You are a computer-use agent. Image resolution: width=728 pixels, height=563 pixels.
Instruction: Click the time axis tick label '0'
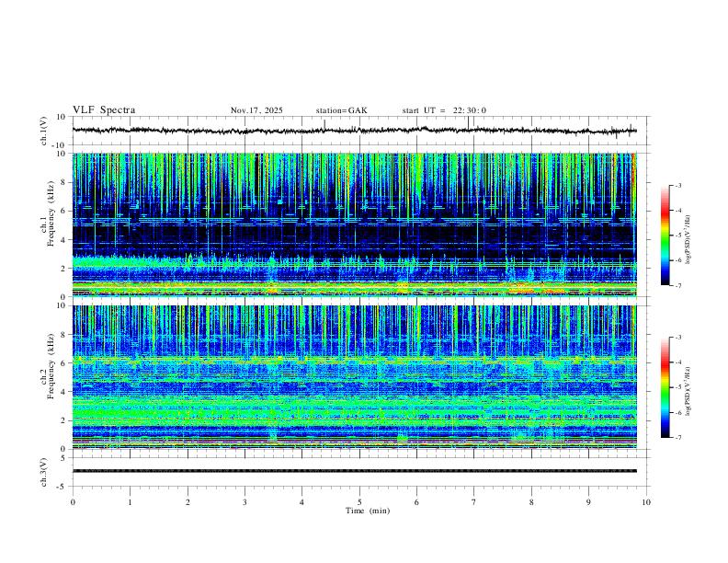coord(73,502)
